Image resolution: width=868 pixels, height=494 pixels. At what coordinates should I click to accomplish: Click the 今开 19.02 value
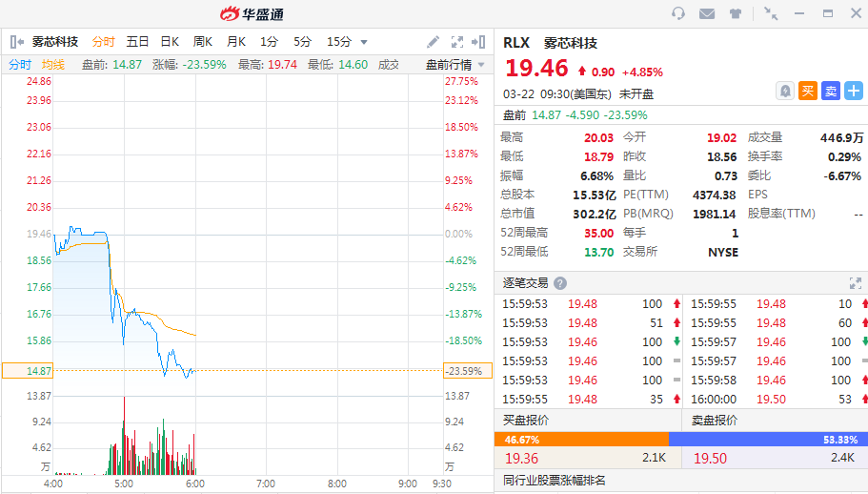pos(722,138)
